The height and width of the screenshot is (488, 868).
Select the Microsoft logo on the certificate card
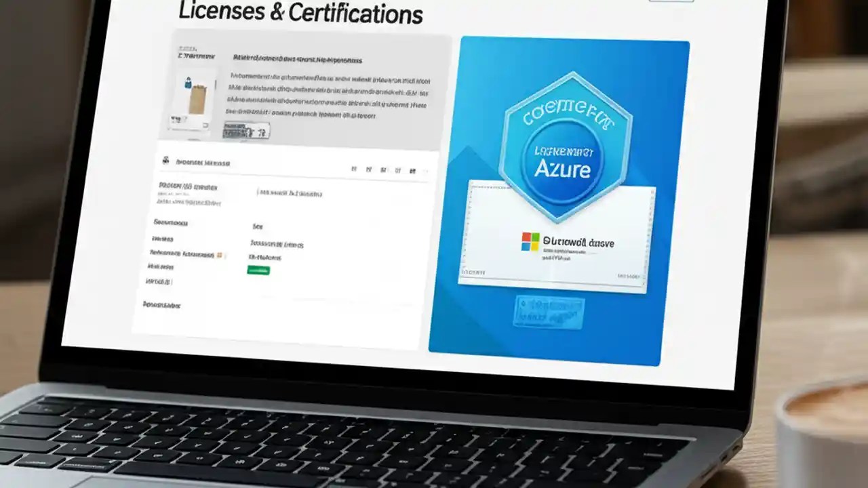529,241
